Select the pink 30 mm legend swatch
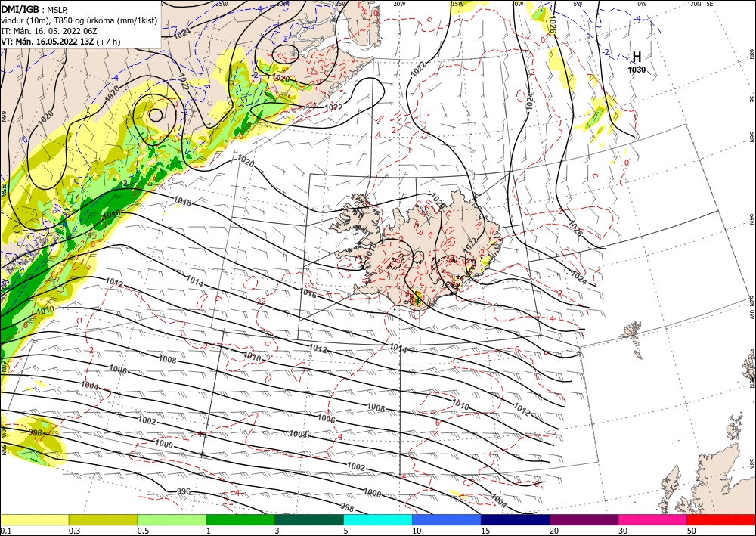The width and height of the screenshot is (756, 536). tap(653, 519)
